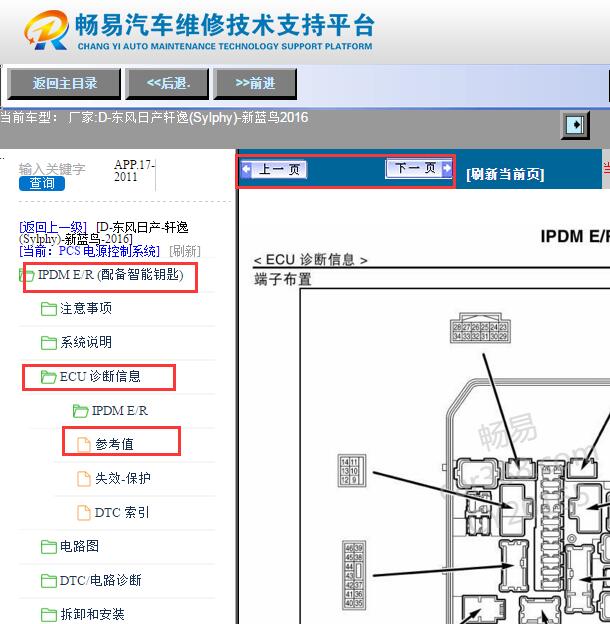
Task: Click the panel toggle arrow icon at top right
Action: pyautogui.click(x=575, y=125)
